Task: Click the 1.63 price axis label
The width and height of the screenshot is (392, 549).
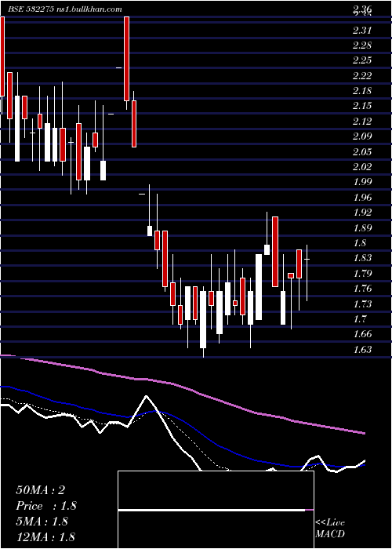Action: [x=362, y=350]
